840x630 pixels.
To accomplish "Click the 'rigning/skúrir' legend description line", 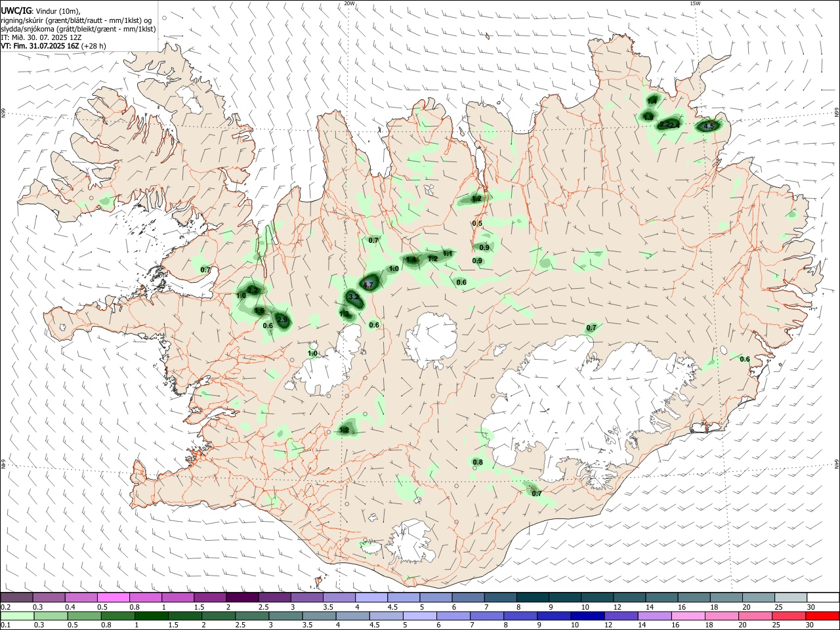I will [77, 20].
